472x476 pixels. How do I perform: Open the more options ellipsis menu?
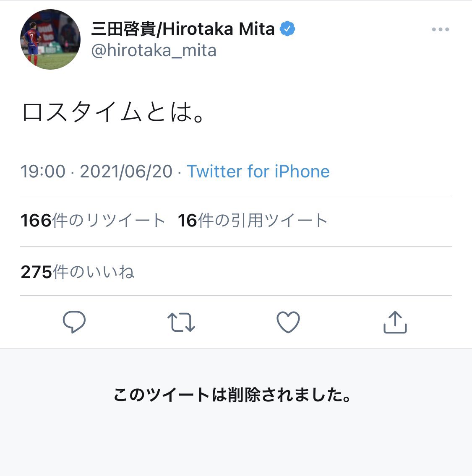(x=440, y=29)
